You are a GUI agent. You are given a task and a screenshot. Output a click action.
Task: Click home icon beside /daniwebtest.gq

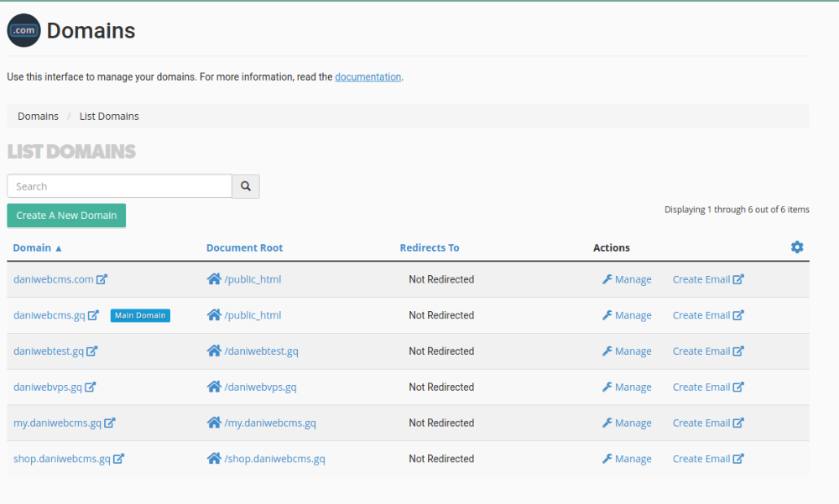pos(214,351)
